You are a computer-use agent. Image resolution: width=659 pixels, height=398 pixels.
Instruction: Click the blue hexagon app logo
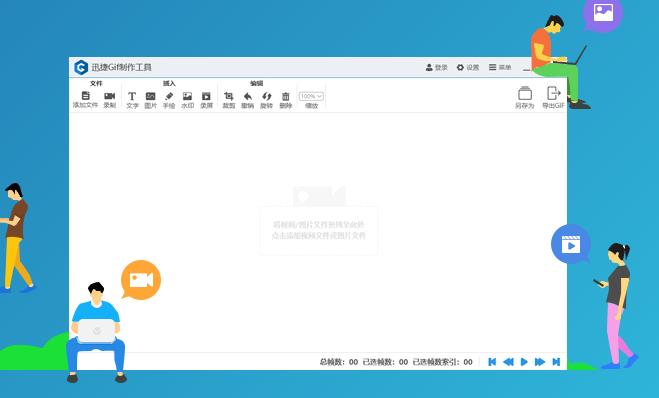coord(81,67)
